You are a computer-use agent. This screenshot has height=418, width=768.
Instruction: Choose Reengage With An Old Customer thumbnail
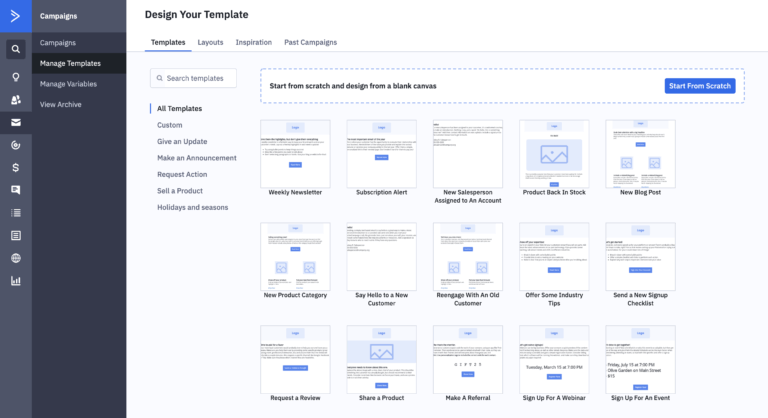coord(468,257)
